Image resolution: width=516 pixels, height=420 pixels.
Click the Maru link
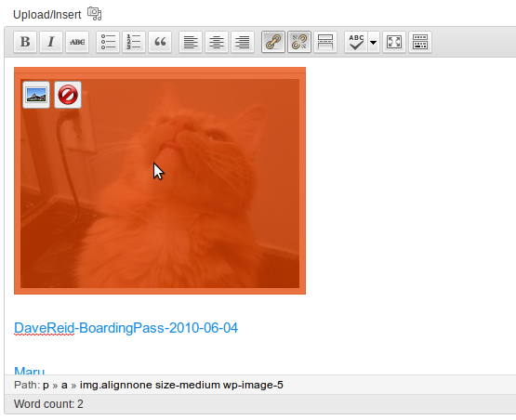coord(30,371)
